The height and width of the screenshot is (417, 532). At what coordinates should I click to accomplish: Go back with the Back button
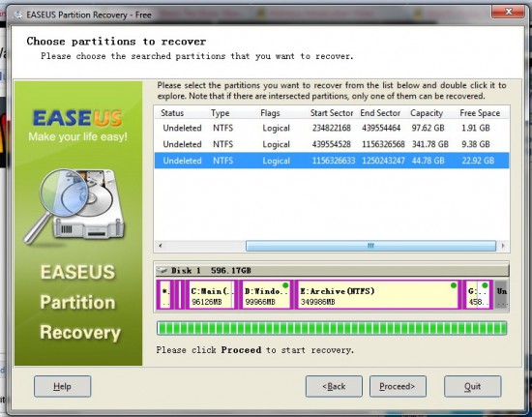[334, 386]
